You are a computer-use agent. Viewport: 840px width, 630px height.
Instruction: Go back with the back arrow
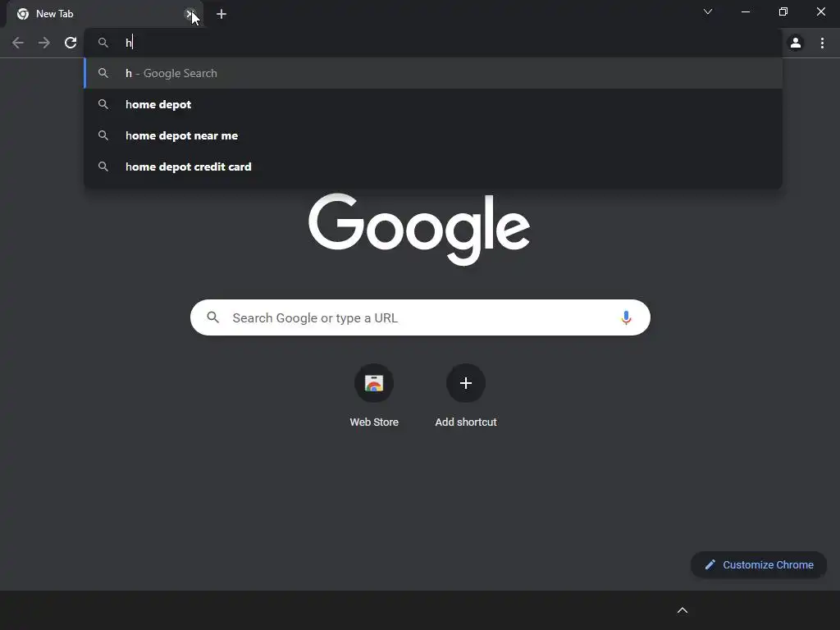point(18,43)
